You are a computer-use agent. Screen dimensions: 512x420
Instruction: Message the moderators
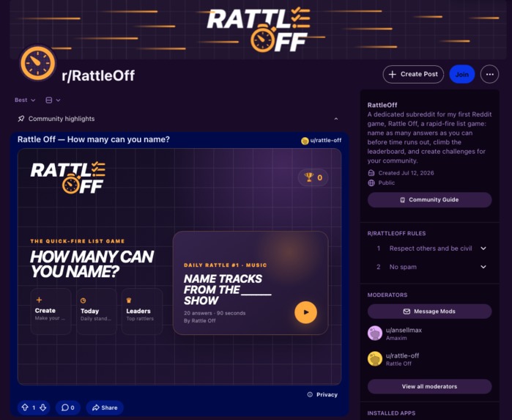point(429,312)
